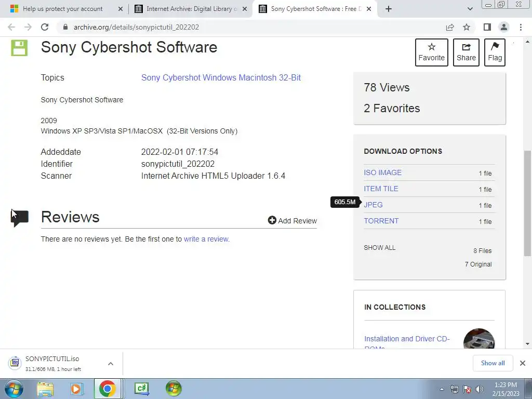The width and height of the screenshot is (532, 399).
Task: Open the write a review link
Action: (207, 239)
